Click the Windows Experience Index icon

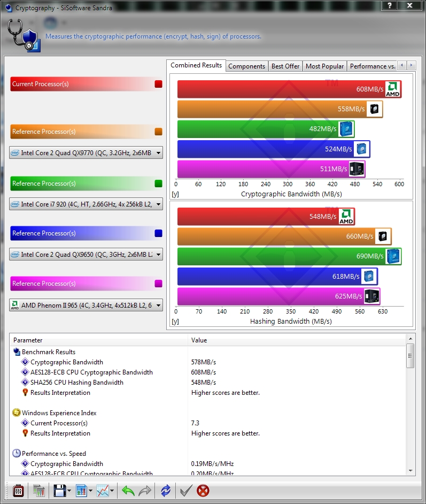click(17, 413)
